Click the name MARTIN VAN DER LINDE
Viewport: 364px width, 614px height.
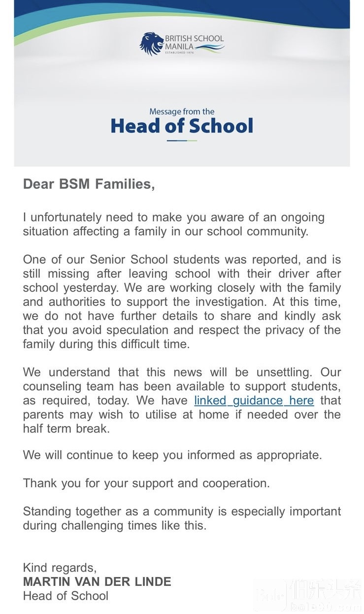coord(97,581)
